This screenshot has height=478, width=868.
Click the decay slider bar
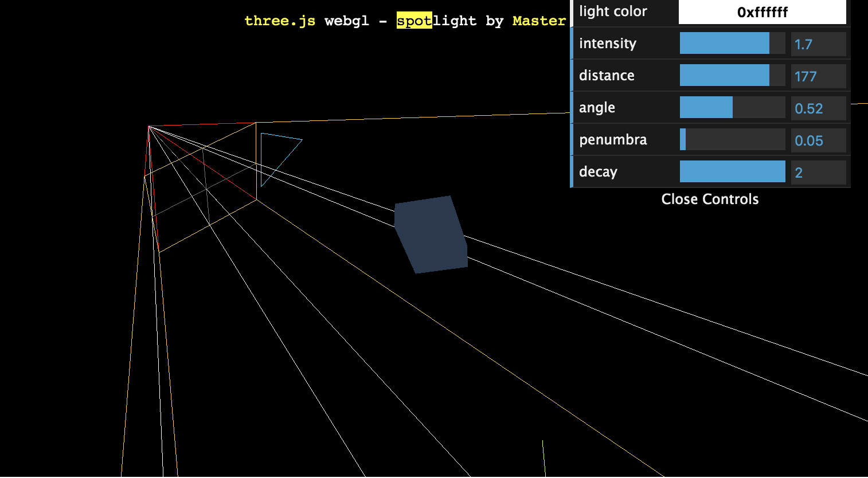click(x=732, y=172)
